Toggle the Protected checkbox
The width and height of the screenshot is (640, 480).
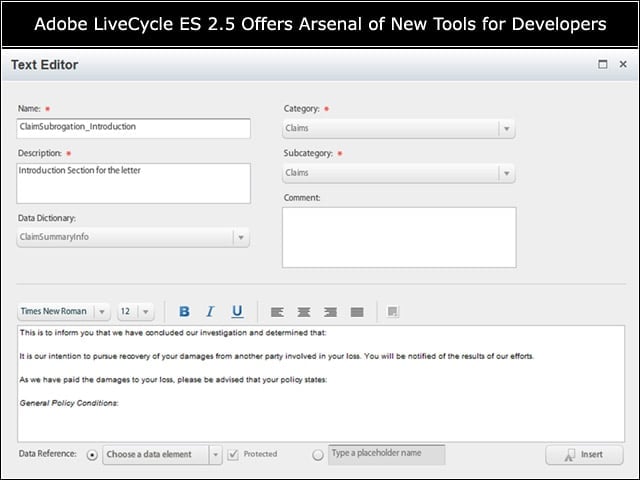click(233, 454)
